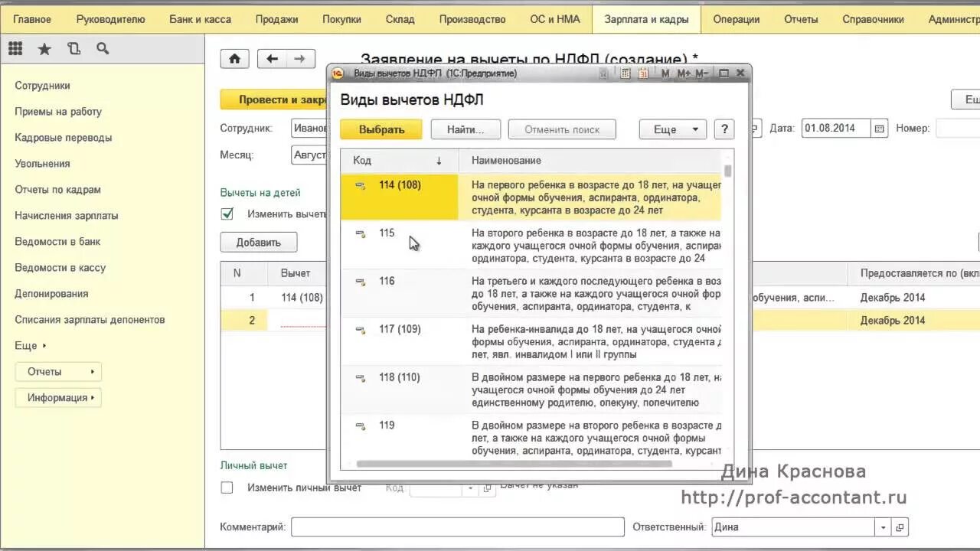
Task: Click the row icon for code 117 (109)
Action: tap(360, 330)
